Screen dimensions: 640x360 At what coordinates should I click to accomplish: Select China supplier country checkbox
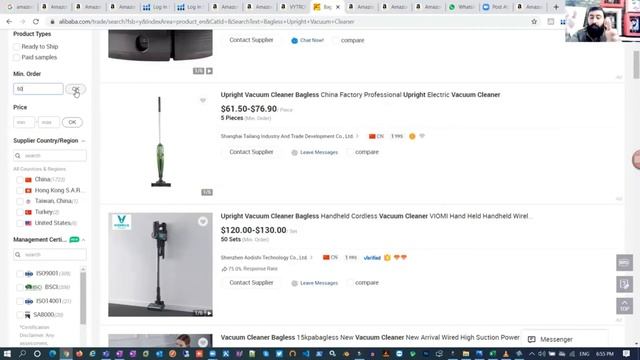pos(20,180)
